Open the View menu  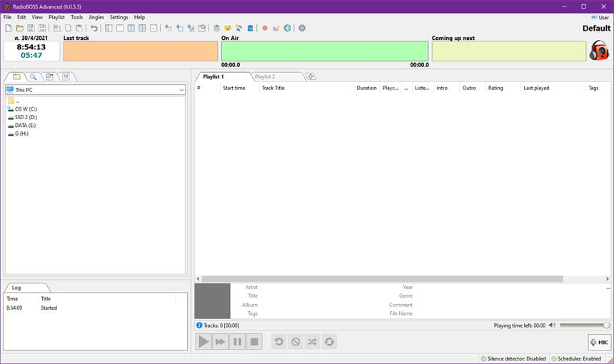37,17
